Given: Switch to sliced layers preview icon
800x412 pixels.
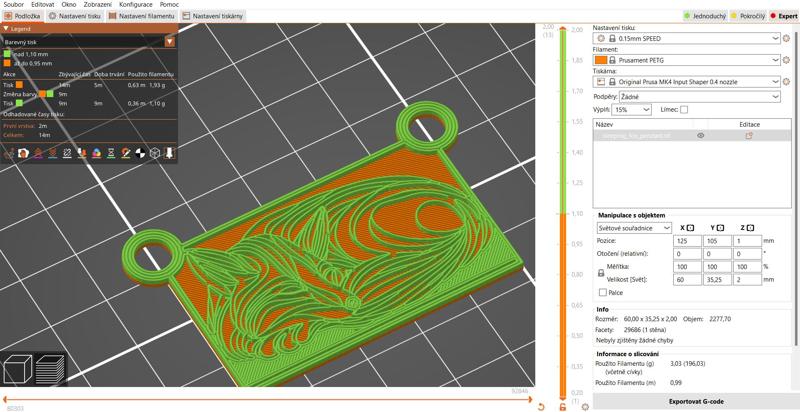Looking at the screenshot, I should pos(50,369).
